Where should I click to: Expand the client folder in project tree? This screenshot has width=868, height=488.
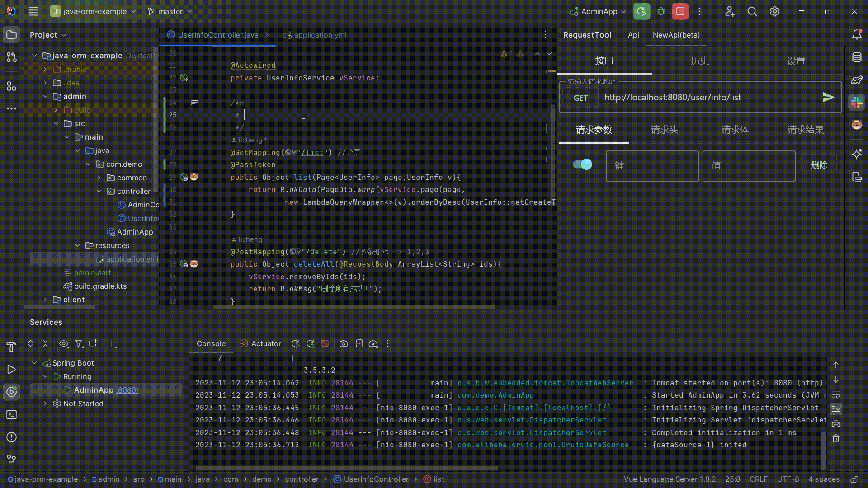pyautogui.click(x=45, y=300)
